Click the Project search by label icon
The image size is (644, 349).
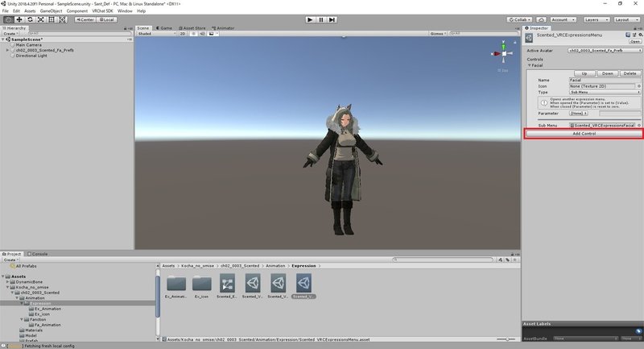(x=508, y=260)
